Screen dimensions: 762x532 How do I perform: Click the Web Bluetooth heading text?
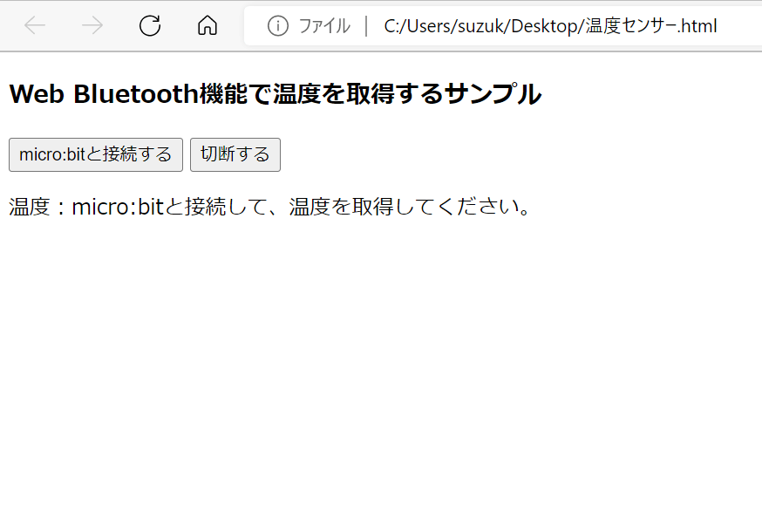coord(275,93)
